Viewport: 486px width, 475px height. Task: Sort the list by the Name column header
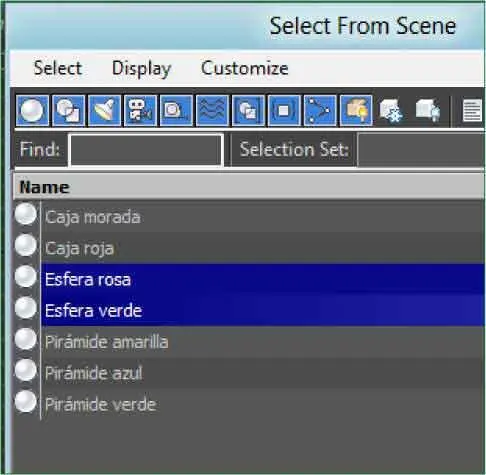pyautogui.click(x=249, y=187)
